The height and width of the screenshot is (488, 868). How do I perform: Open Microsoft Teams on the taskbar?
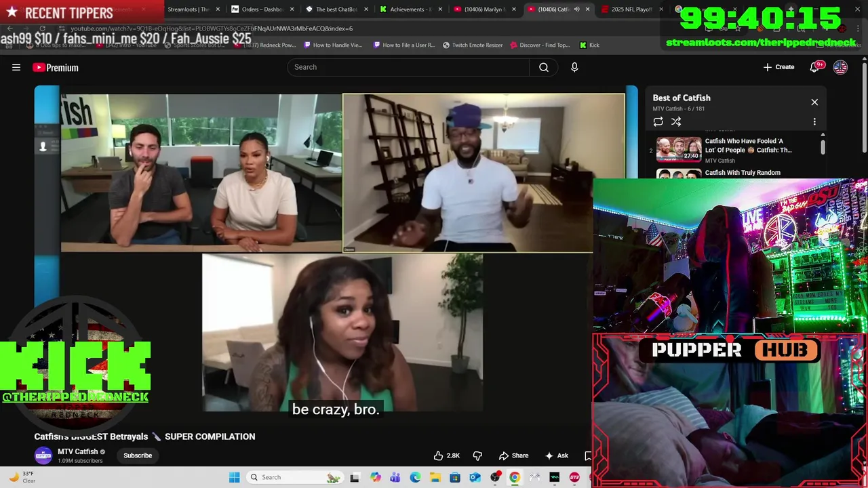click(x=395, y=477)
